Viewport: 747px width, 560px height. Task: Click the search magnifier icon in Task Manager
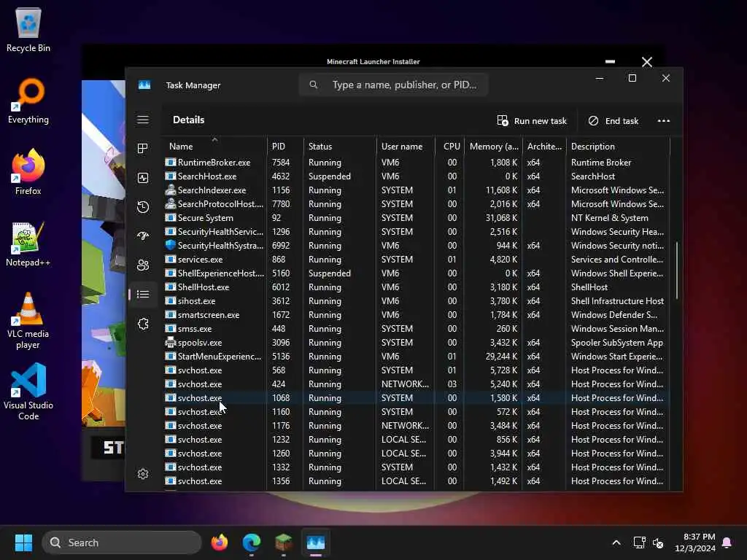(x=314, y=85)
